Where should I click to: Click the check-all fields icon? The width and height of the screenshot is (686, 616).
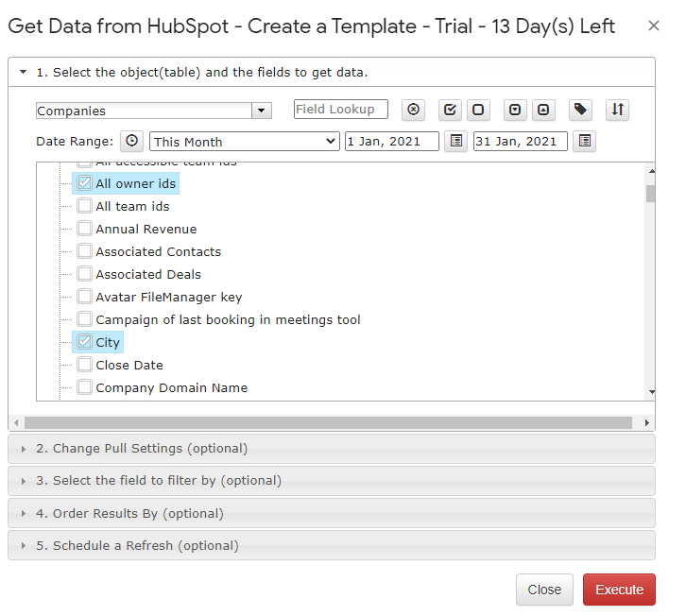click(450, 110)
